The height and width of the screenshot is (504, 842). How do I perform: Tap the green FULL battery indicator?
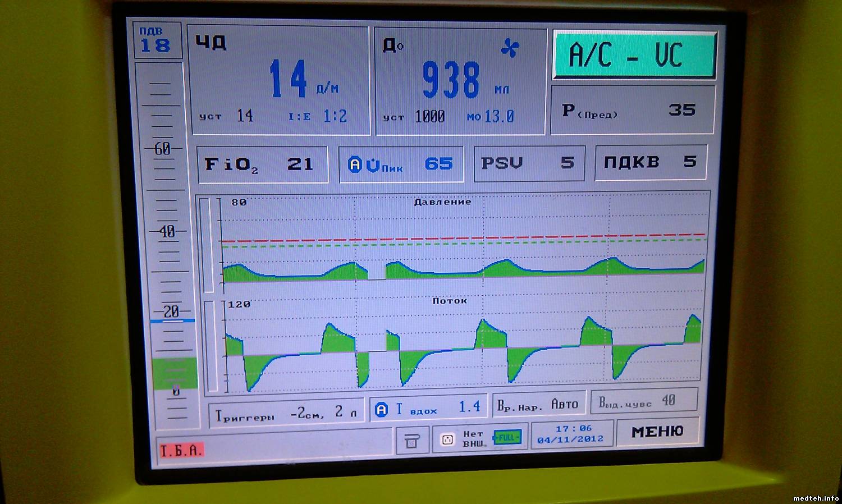pyautogui.click(x=507, y=437)
